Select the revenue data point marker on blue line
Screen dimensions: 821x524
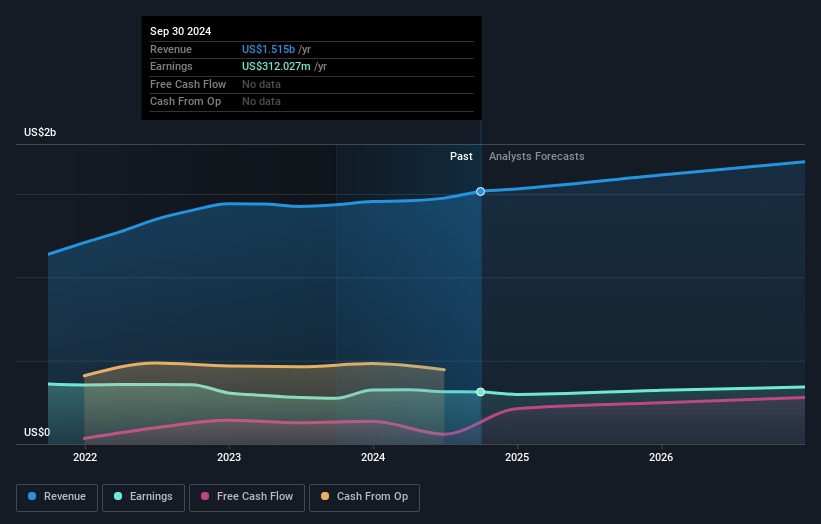pos(481,192)
